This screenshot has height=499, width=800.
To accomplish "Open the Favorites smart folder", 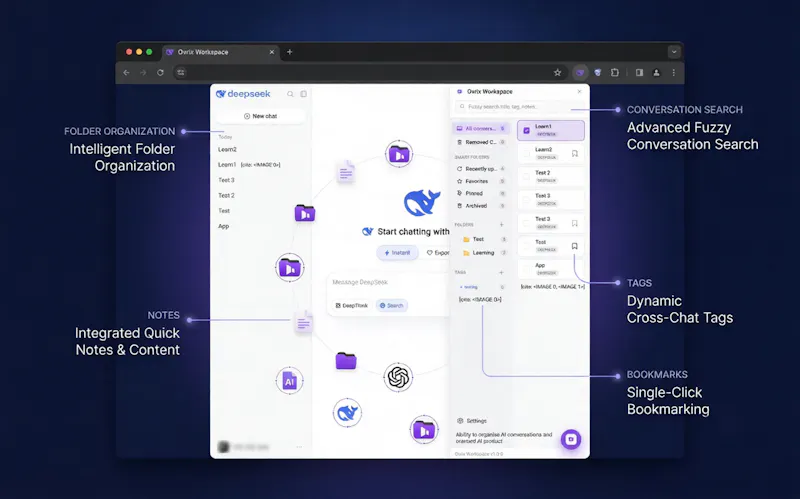I will coord(481,181).
